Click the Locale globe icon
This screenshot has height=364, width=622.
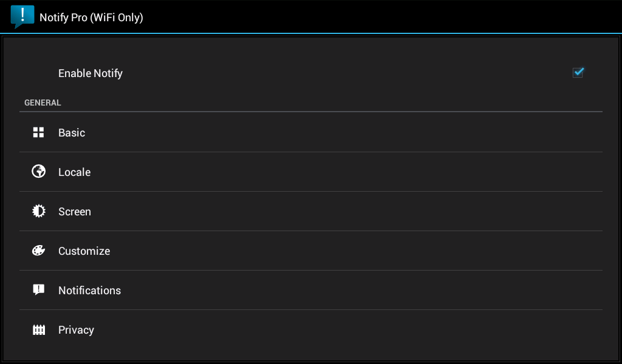[38, 172]
